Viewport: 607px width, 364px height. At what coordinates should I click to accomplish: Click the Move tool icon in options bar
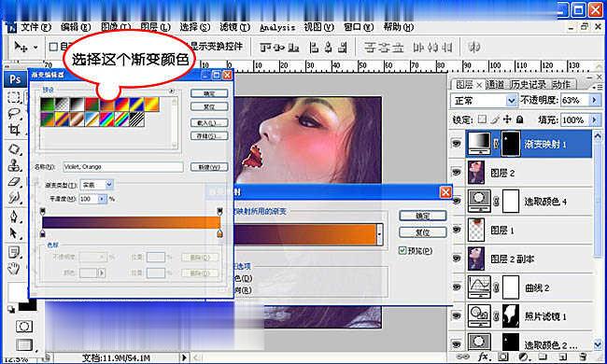(21, 48)
